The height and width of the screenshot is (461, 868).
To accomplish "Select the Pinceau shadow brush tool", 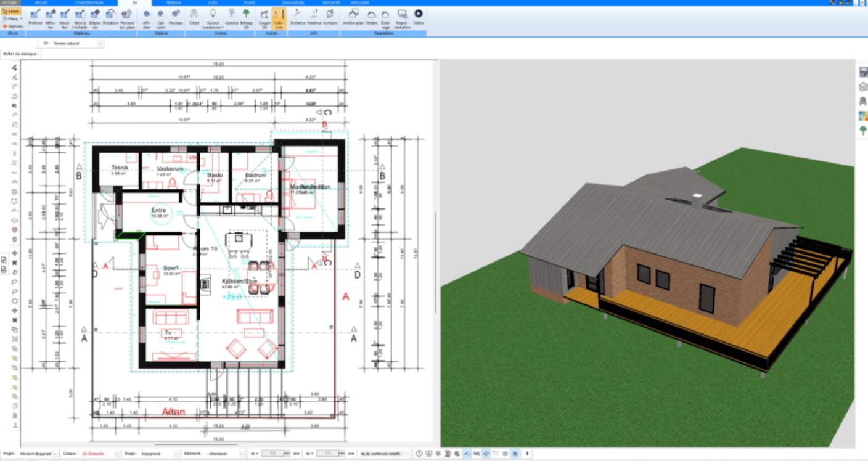I will (176, 17).
